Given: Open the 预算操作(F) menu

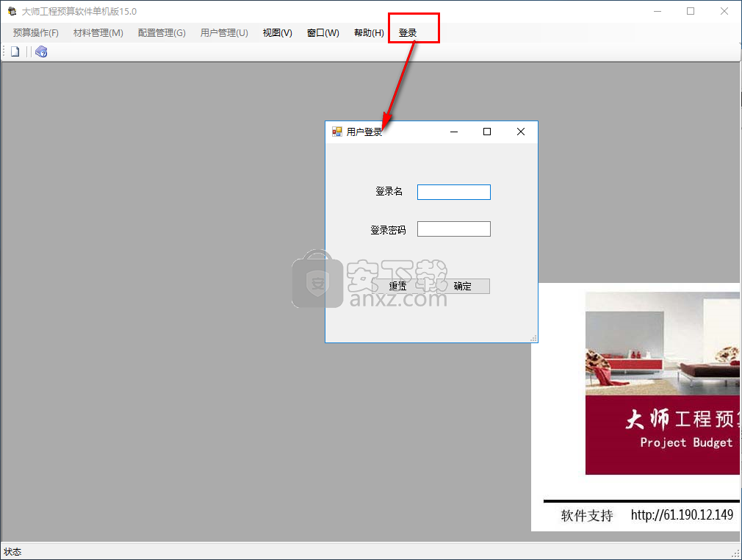Looking at the screenshot, I should click(35, 32).
